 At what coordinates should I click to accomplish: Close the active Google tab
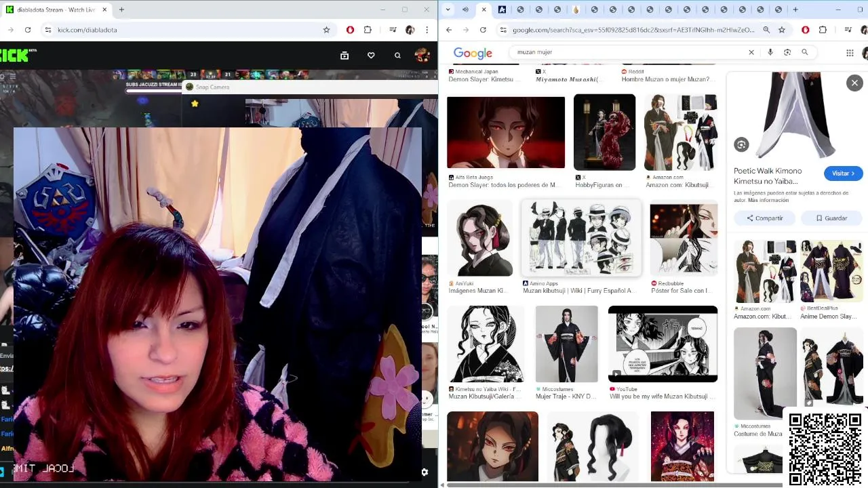tap(484, 9)
